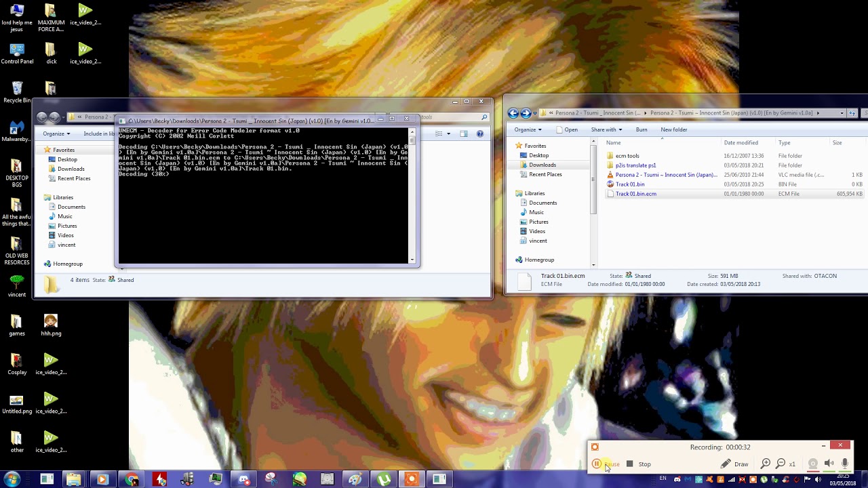Open address bar history dropdown in right Explorer
This screenshot has height=488, width=868.
pos(842,113)
